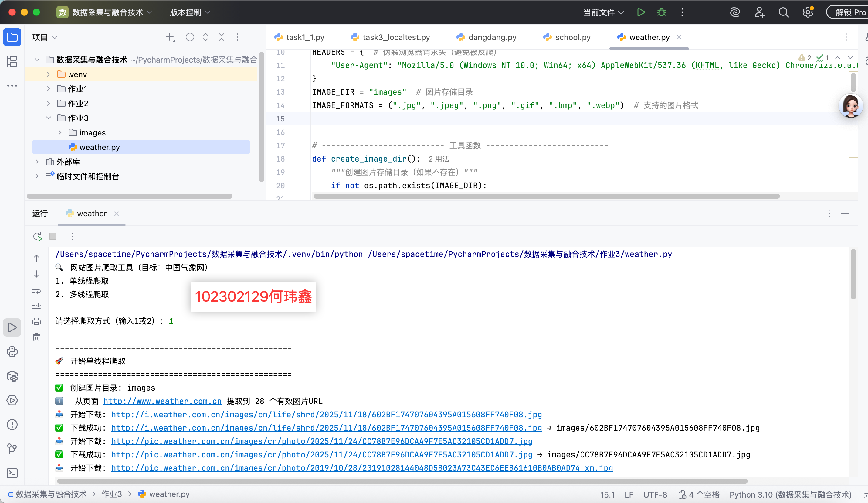Toggle soft-wrap in the run console
The height and width of the screenshot is (503, 868).
(x=36, y=290)
